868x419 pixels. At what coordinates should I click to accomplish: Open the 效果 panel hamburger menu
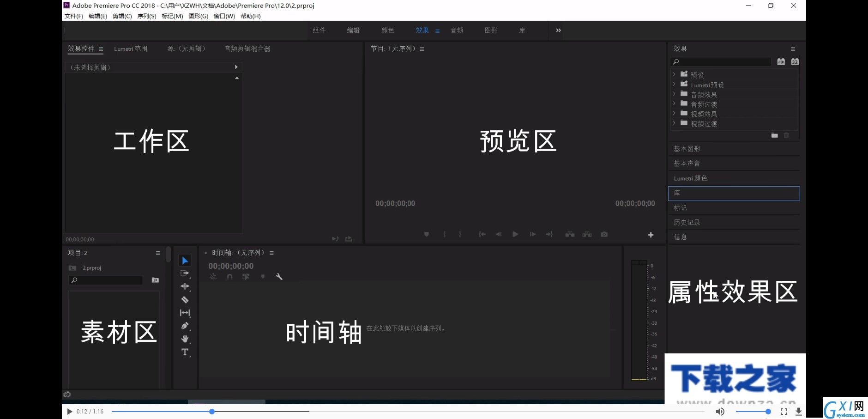tap(793, 49)
